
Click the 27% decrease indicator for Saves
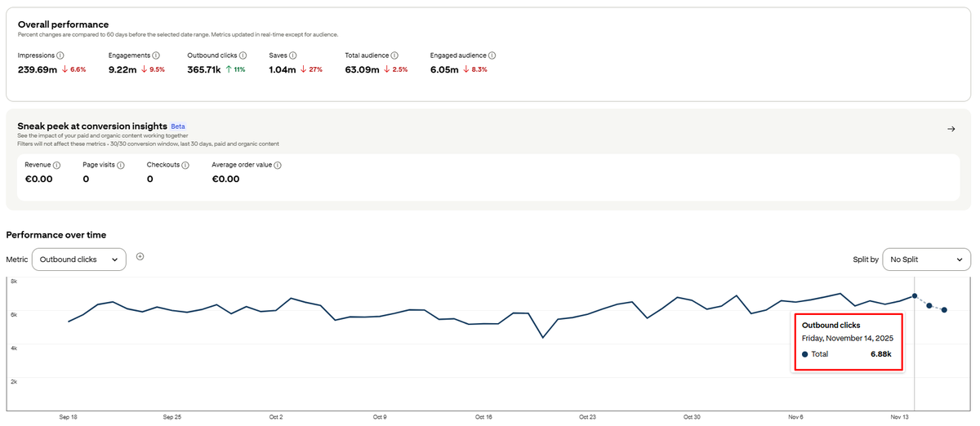click(x=312, y=69)
